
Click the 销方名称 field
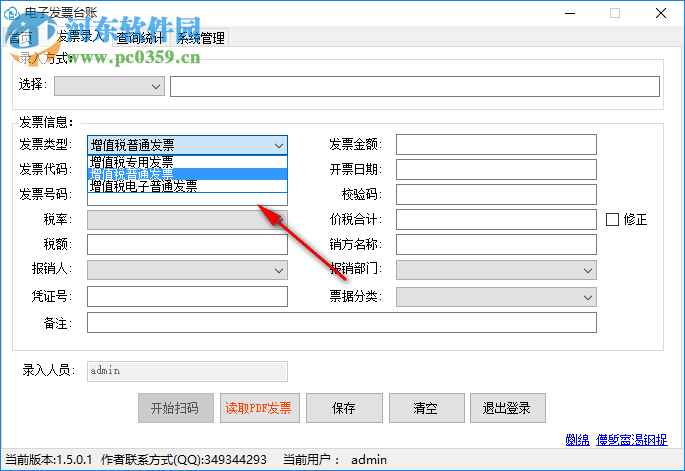[x=496, y=244]
